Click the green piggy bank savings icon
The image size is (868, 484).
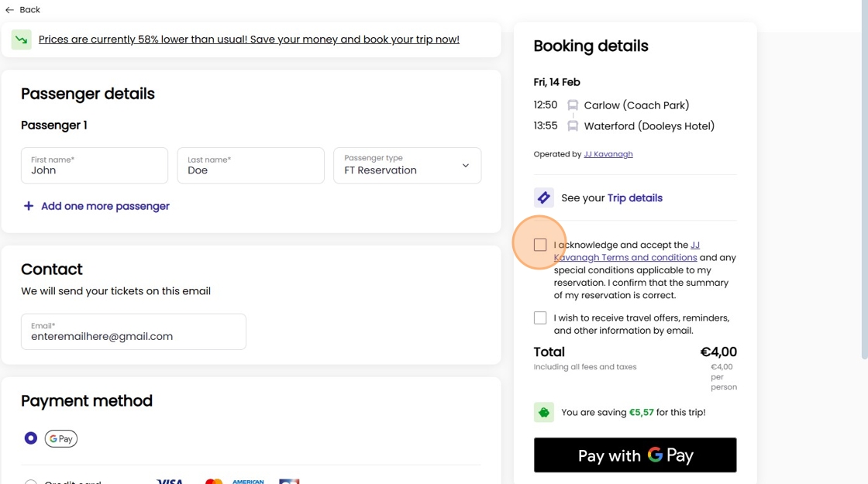pos(544,413)
